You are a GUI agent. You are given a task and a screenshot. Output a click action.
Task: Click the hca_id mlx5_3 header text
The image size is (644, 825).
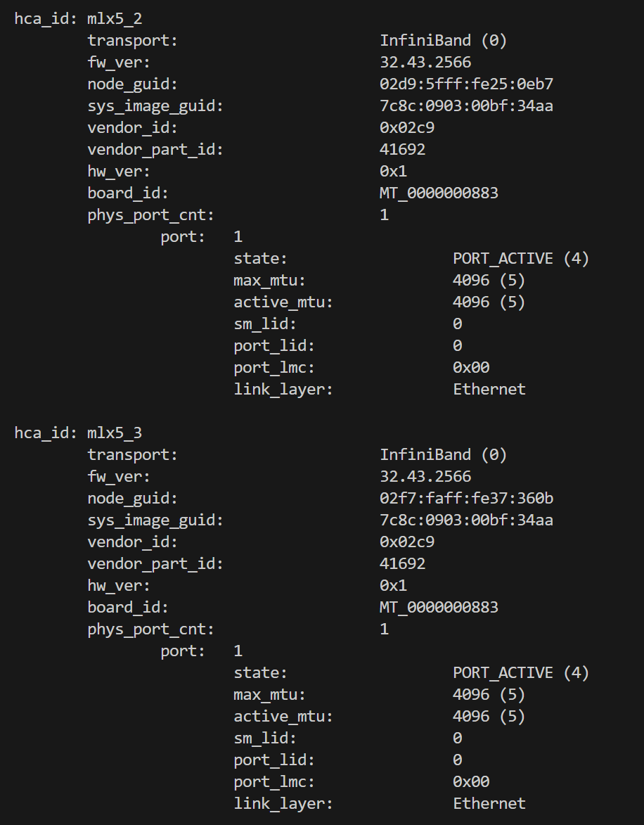pyautogui.click(x=79, y=433)
